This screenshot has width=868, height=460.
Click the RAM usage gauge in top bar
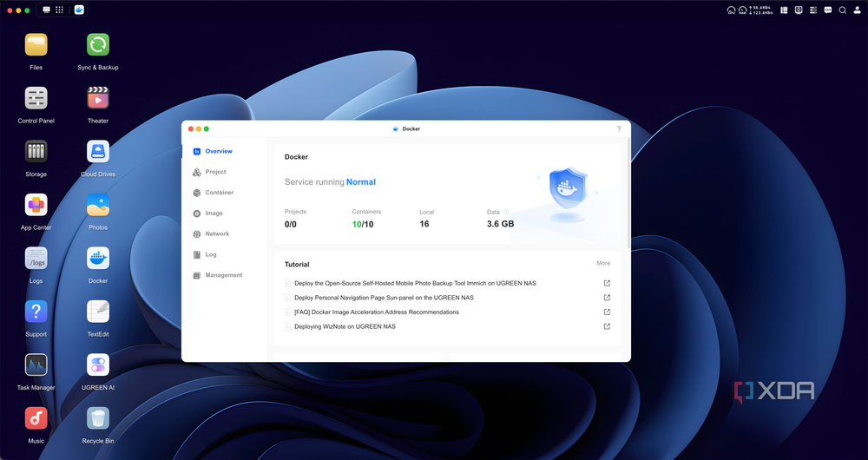pyautogui.click(x=743, y=10)
